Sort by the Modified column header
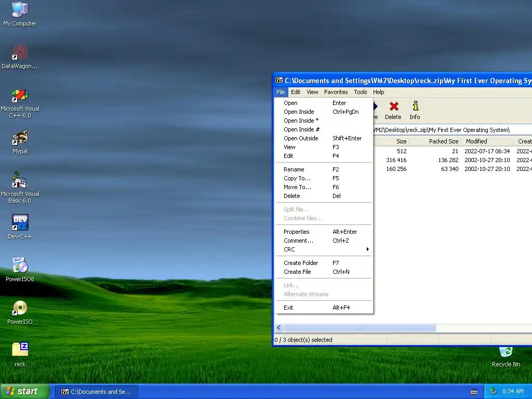Image resolution: width=532 pixels, height=399 pixels. click(486, 141)
